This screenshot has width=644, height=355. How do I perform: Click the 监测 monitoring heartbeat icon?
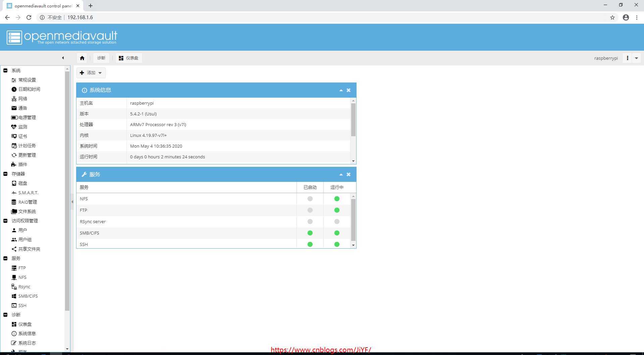point(14,127)
